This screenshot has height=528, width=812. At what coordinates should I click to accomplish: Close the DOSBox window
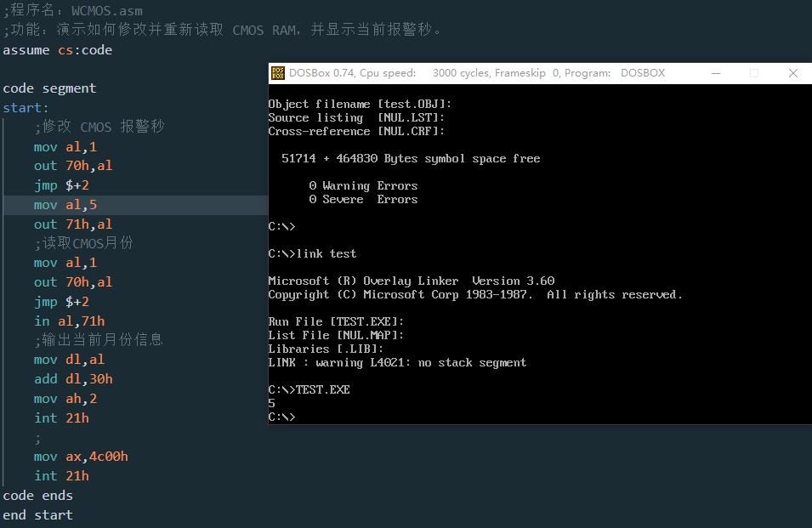tap(792, 73)
